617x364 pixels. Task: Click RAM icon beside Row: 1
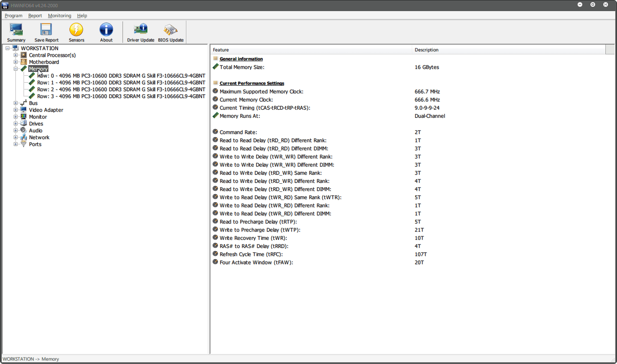32,83
